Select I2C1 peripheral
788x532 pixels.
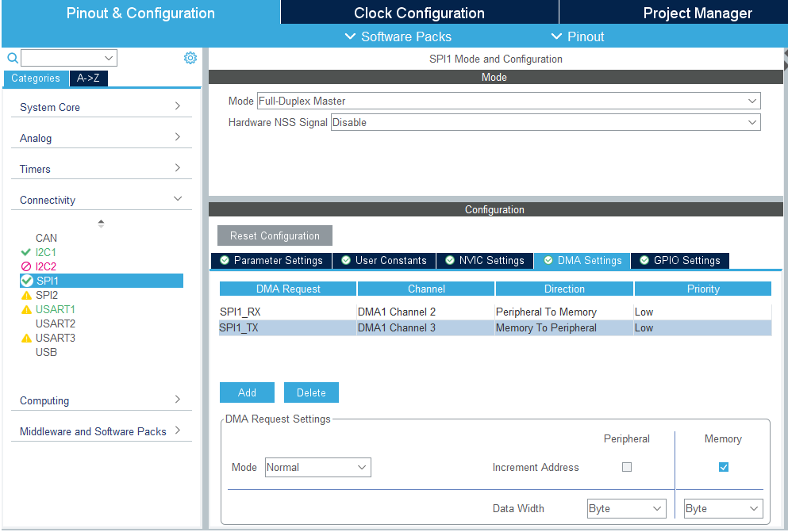(x=46, y=252)
